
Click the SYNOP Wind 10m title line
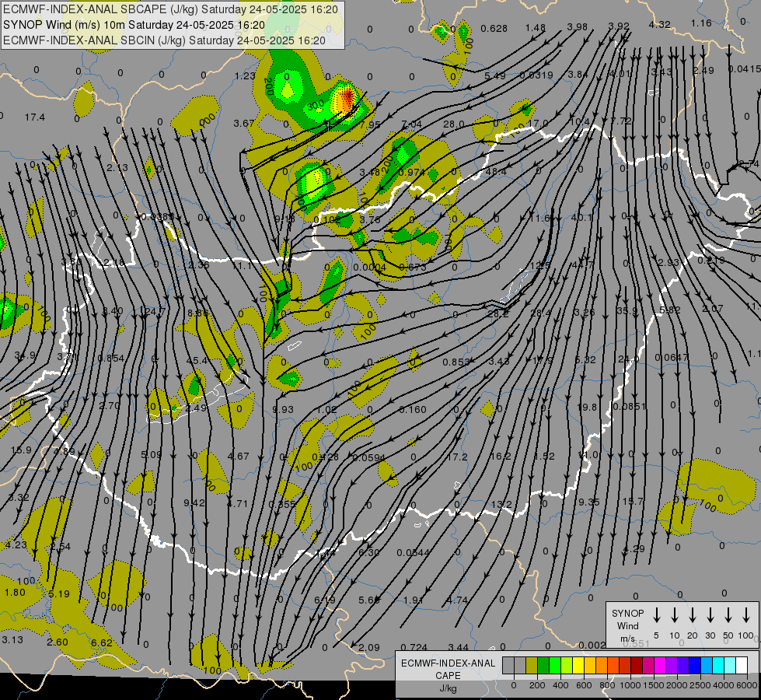134,25
